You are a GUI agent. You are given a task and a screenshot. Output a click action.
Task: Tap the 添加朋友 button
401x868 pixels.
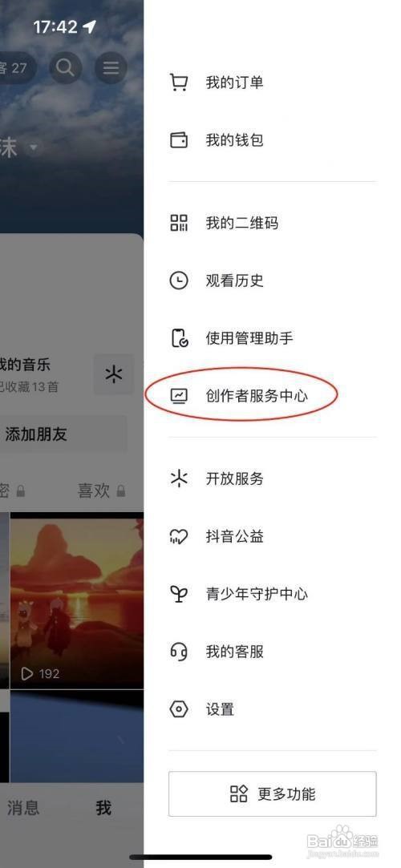pyautogui.click(x=61, y=434)
